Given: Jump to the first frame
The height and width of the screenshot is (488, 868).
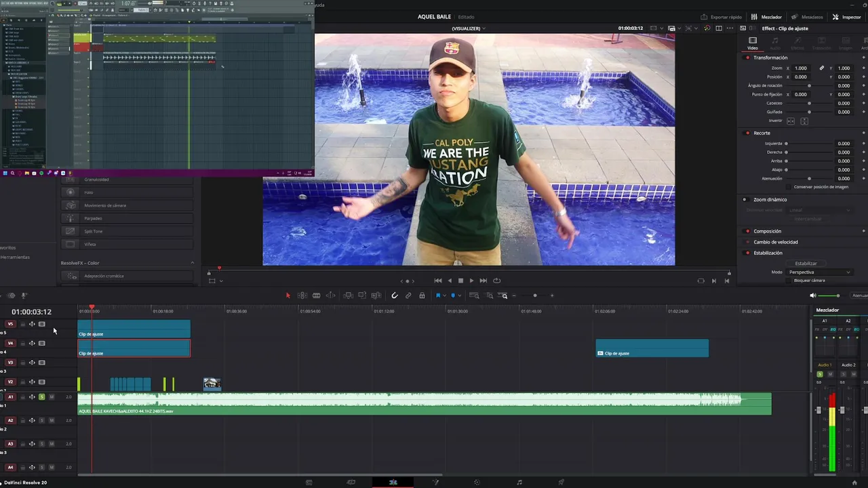Looking at the screenshot, I should 438,281.
